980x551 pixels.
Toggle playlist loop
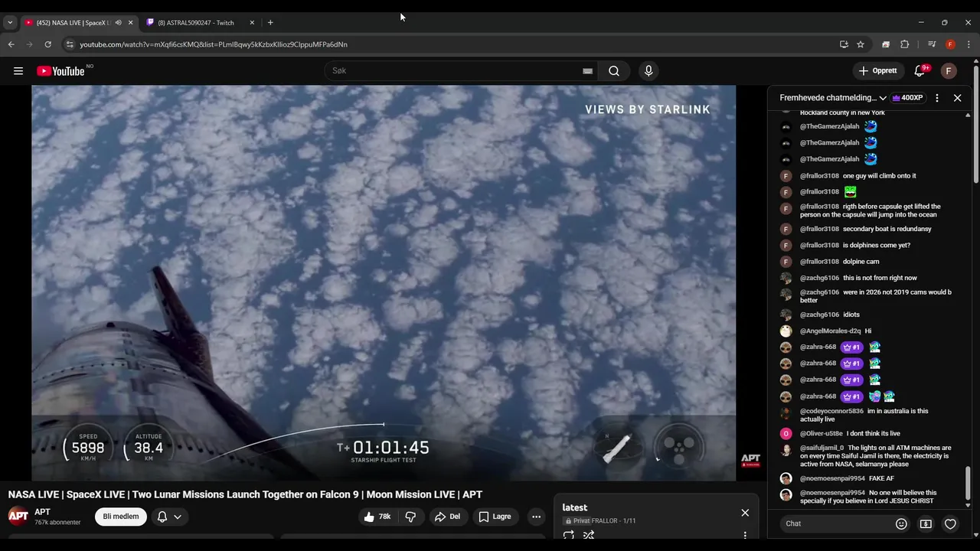coord(569,535)
